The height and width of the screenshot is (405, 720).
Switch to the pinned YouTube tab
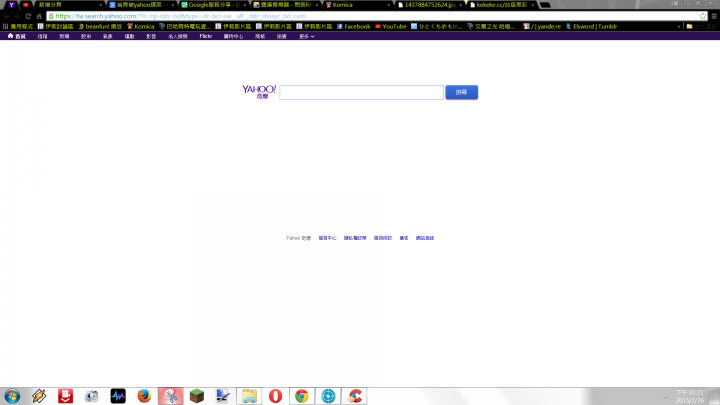(26, 5)
